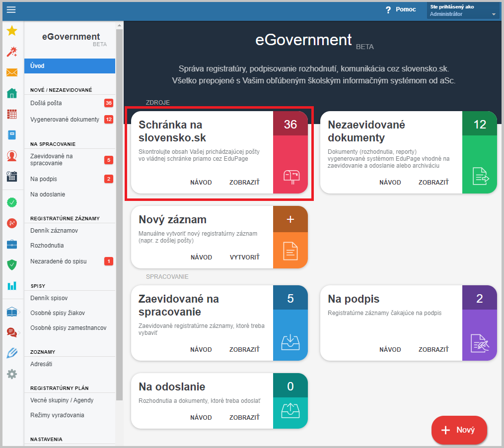The width and height of the screenshot is (504, 448).
Task: Select Zaevidované na spracovanie in the sidebar
Action: (x=70, y=160)
